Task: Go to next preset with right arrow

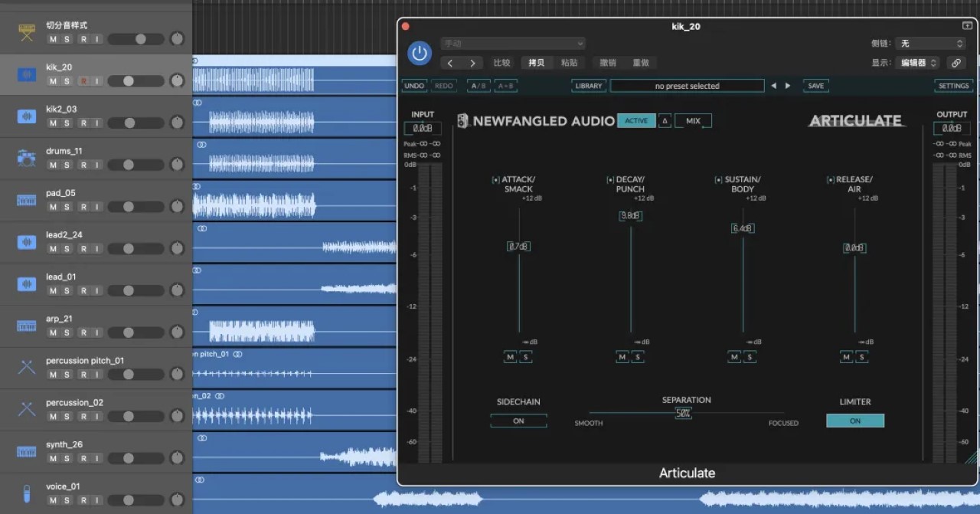Action: coord(788,86)
